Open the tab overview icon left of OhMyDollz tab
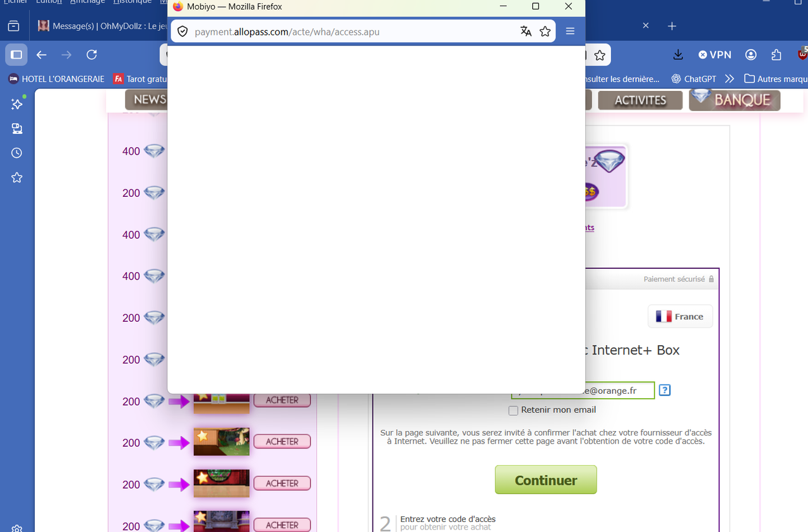Viewport: 808px width, 532px height. (13, 26)
